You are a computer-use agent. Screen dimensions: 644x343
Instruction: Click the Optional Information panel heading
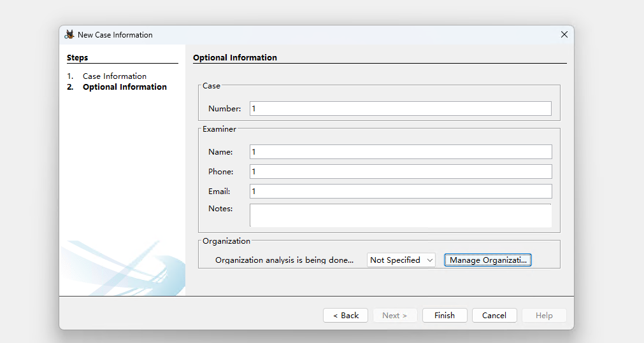tap(235, 58)
